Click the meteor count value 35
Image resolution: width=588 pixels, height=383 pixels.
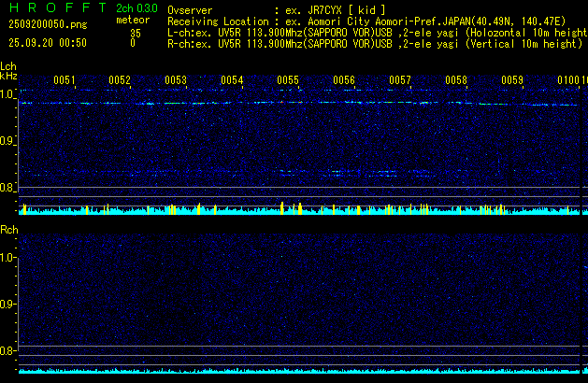click(x=136, y=33)
